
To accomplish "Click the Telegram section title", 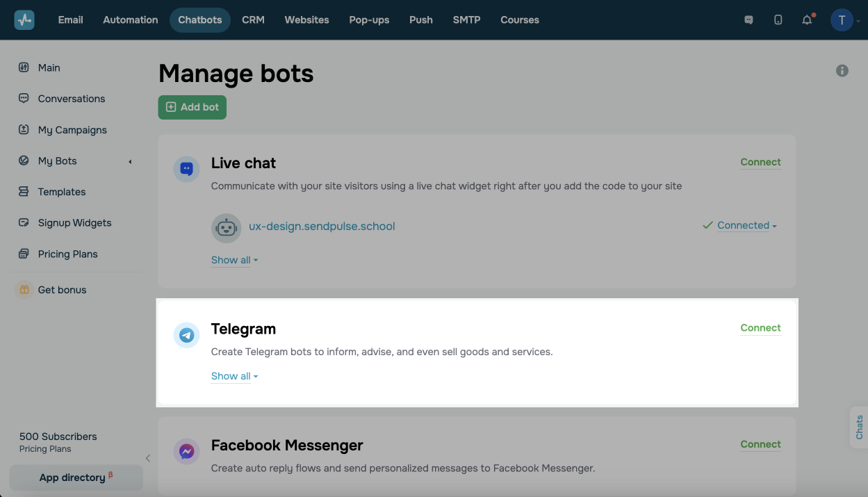I will [243, 329].
